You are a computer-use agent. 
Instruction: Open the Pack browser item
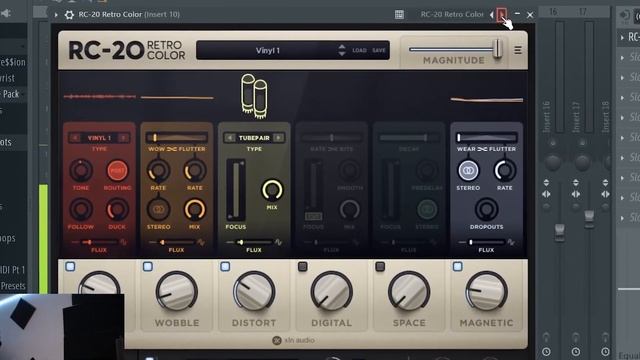click(10, 94)
